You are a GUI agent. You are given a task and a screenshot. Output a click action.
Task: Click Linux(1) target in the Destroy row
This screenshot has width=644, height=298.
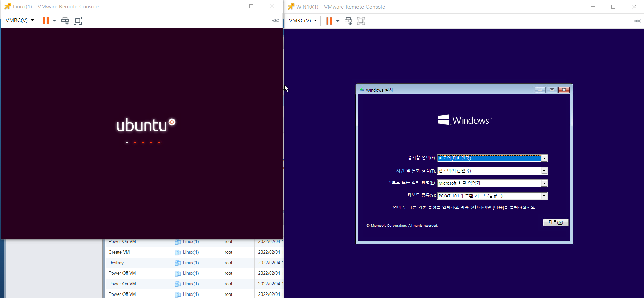[x=191, y=263]
